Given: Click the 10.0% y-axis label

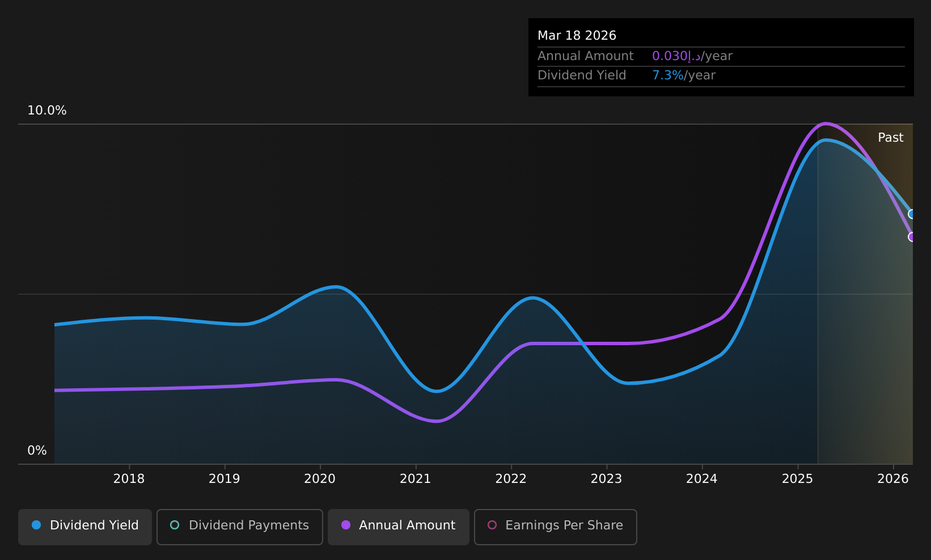Looking at the screenshot, I should point(47,111).
